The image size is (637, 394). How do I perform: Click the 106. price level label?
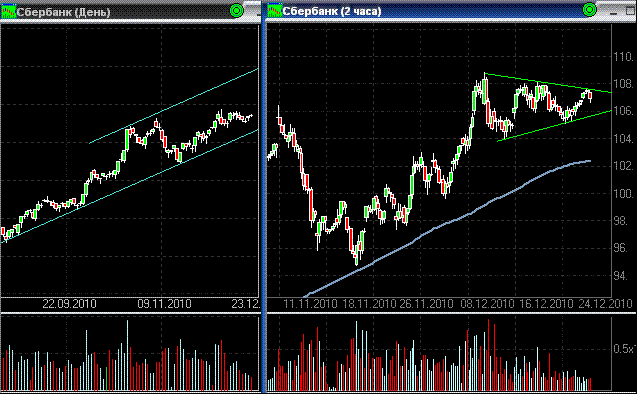tap(623, 111)
